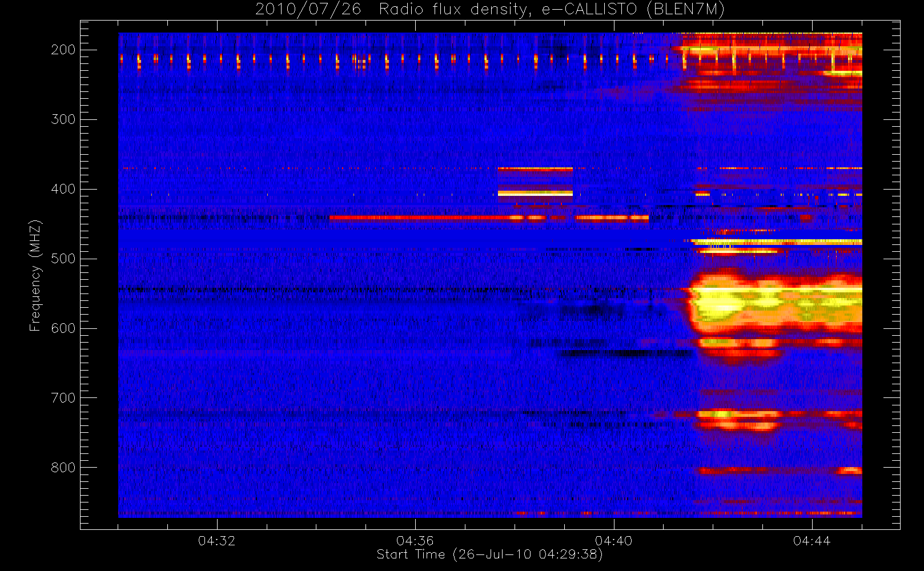924x571 pixels.
Task: Click the white-yellow block near 405 MHz
Action: [535, 194]
